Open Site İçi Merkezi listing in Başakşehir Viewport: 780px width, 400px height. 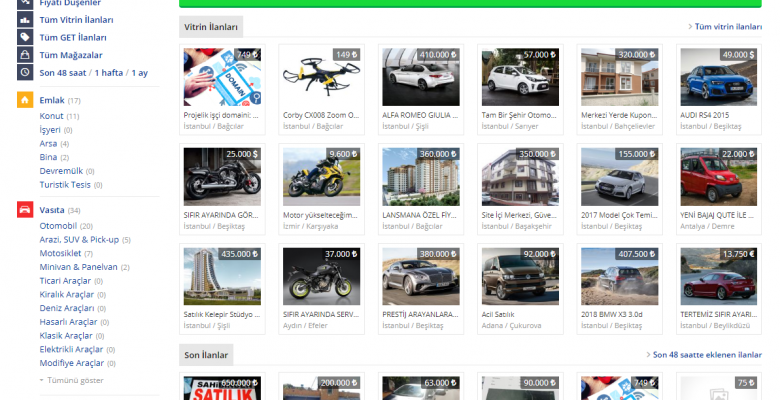pyautogui.click(x=520, y=190)
